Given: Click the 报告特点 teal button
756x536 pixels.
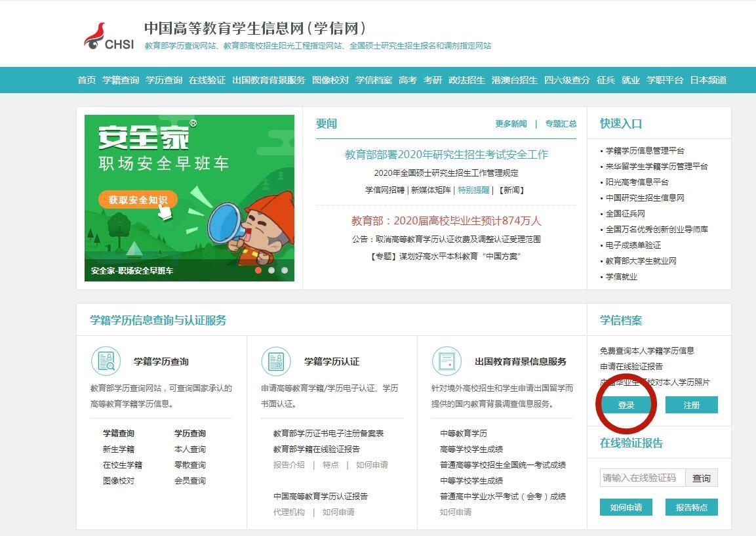Looking at the screenshot, I should click(691, 507).
